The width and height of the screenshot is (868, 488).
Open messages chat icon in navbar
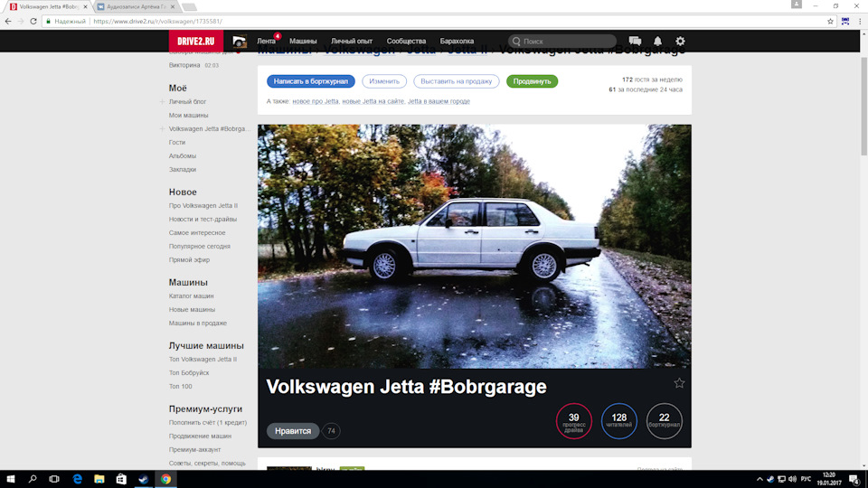635,41
